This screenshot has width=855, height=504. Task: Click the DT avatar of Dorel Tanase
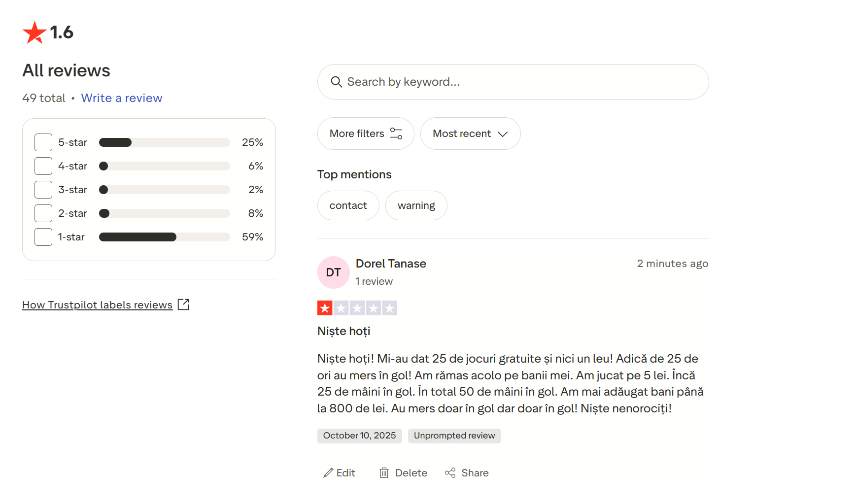coord(333,272)
